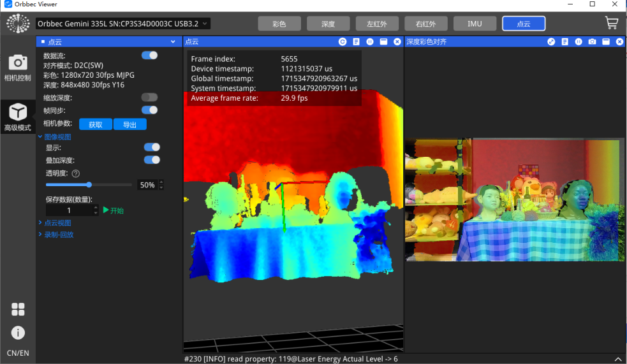Toggle the 数据流 data stream switch
627x364 pixels.
(149, 55)
